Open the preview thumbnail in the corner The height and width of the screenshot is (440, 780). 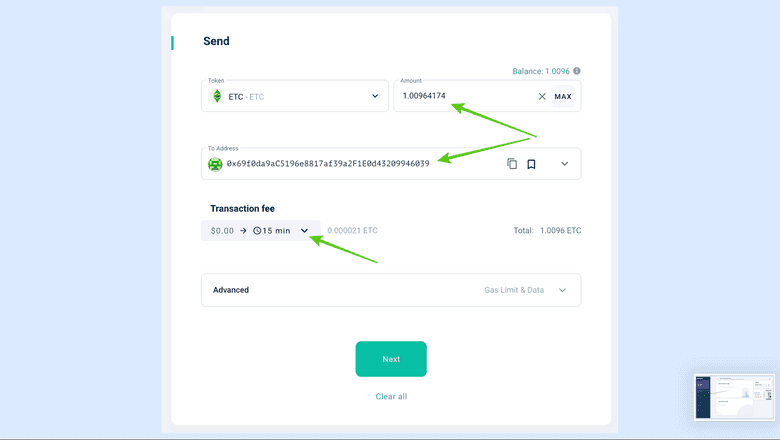[x=734, y=397]
